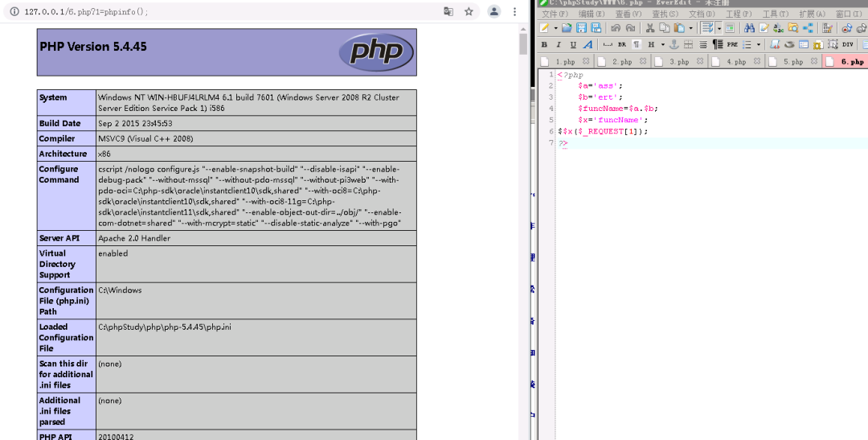Click the Find in files folder icon
Image resolution: width=868 pixels, height=440 pixels.
(x=792, y=27)
